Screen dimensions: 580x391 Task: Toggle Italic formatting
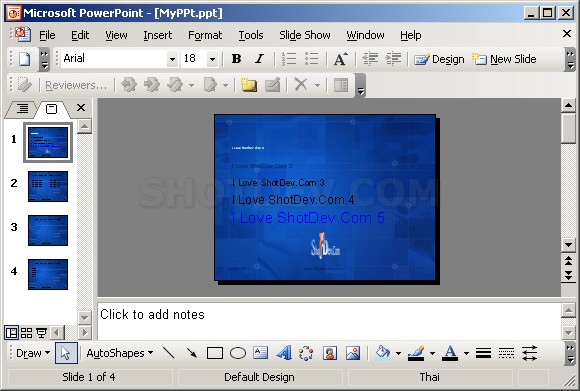[x=260, y=59]
